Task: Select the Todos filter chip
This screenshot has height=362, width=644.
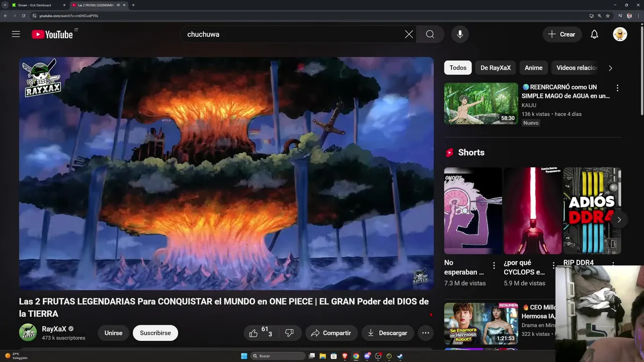Action: point(458,68)
